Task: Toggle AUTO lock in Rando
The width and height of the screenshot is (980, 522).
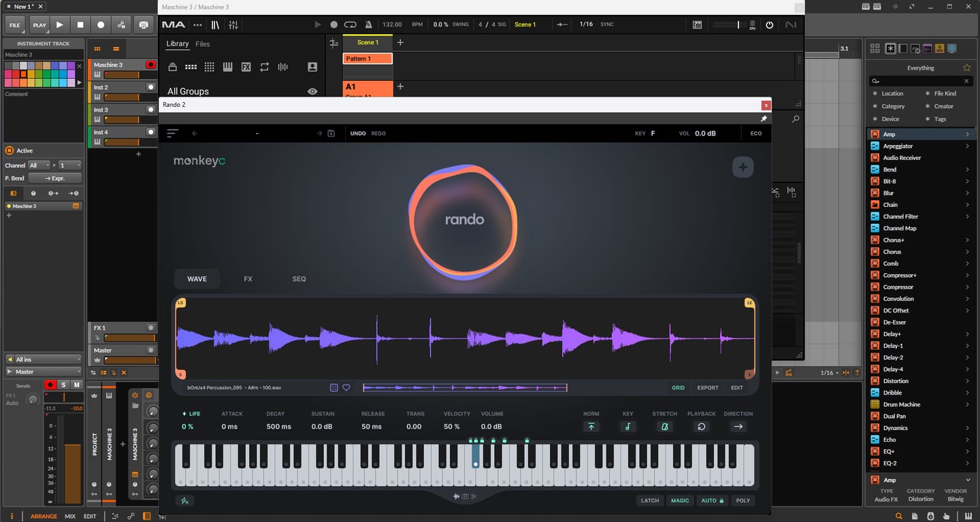Action: click(x=713, y=501)
